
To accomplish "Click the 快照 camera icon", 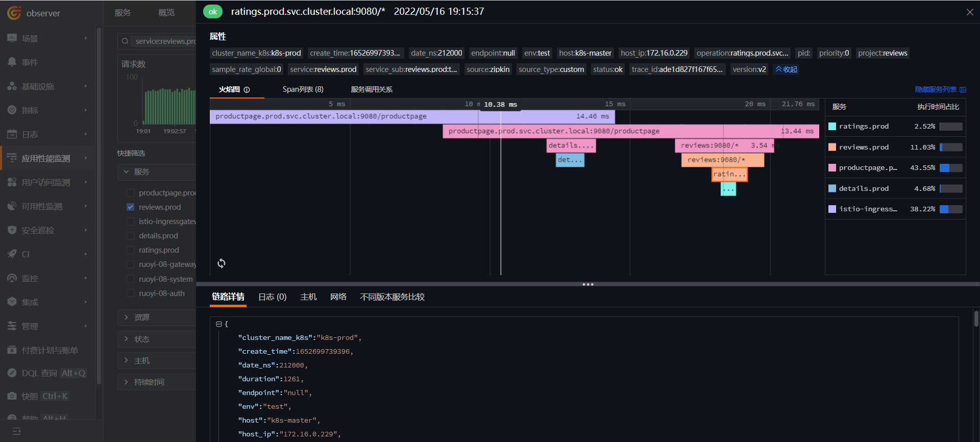I will pyautogui.click(x=12, y=396).
